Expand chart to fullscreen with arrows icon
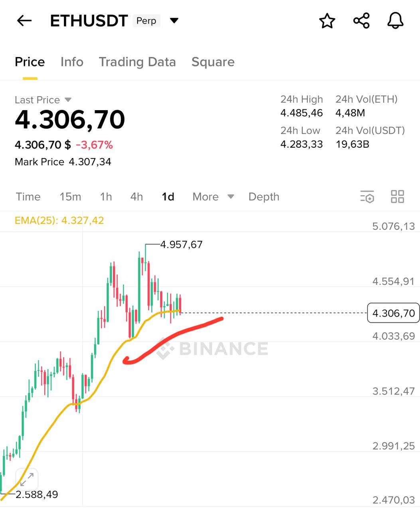 tap(27, 479)
